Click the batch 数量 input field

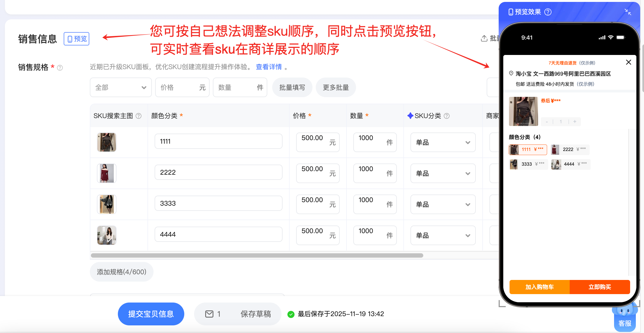[x=240, y=87]
